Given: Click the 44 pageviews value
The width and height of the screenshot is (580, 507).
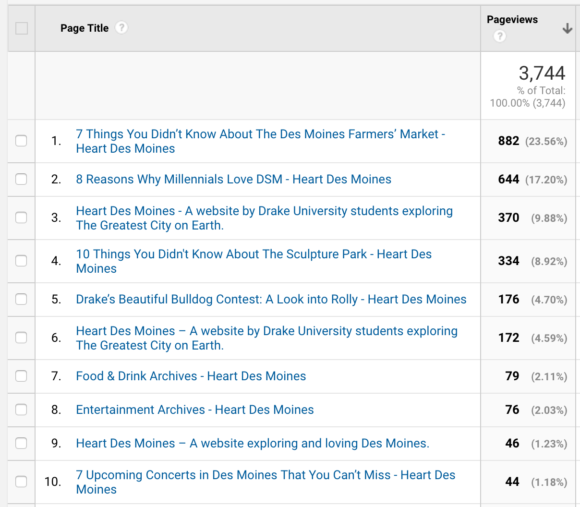Looking at the screenshot, I should [x=512, y=482].
